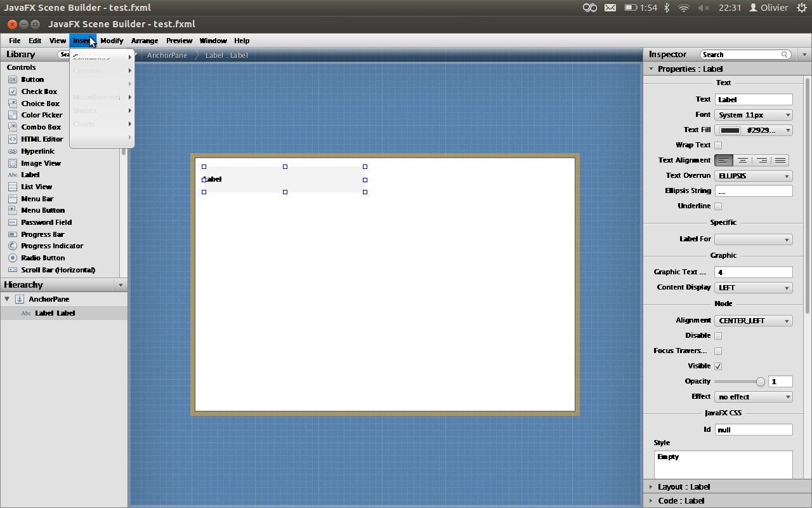Click the muted volume indicator
The width and height of the screenshot is (812, 508).
(x=704, y=8)
